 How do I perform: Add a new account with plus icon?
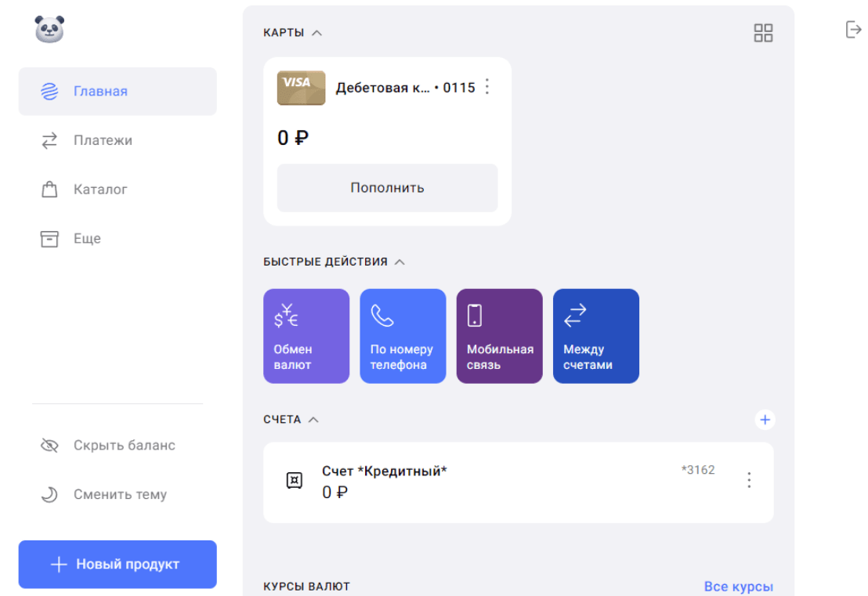click(765, 420)
